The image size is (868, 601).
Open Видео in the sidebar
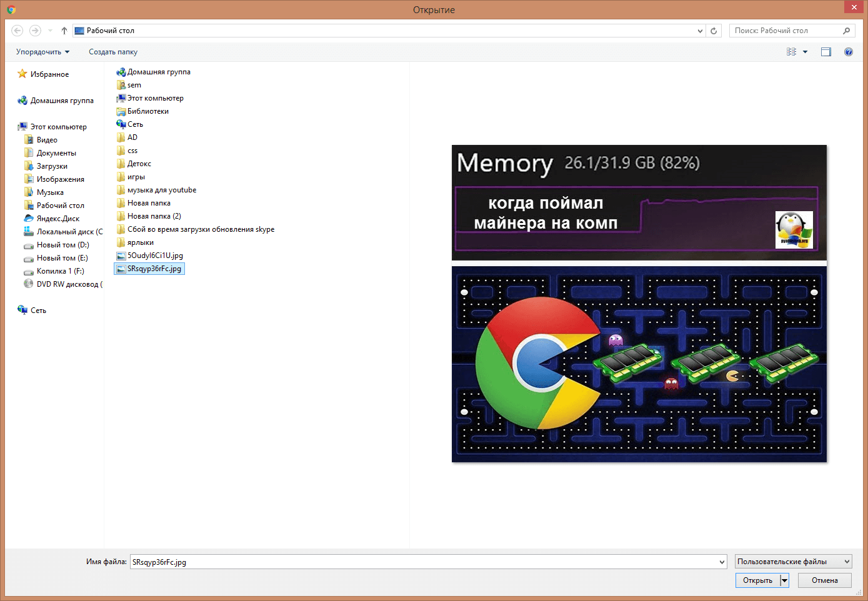(41, 139)
